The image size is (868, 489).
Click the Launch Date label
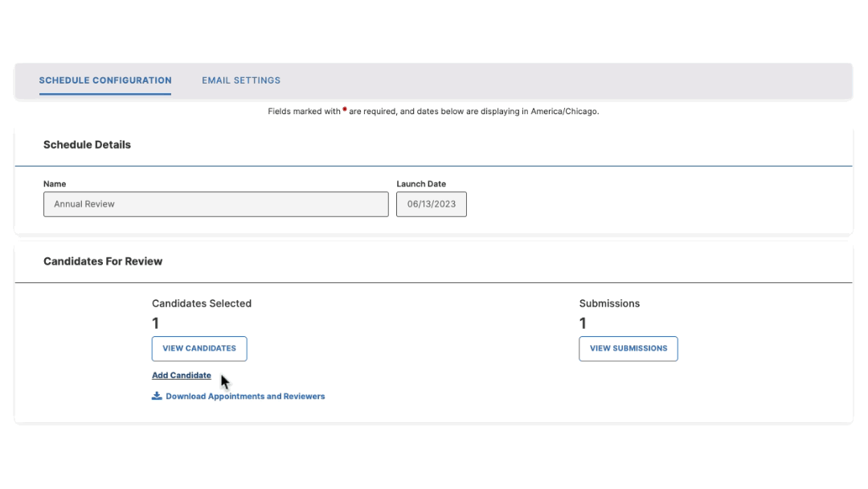click(x=421, y=184)
